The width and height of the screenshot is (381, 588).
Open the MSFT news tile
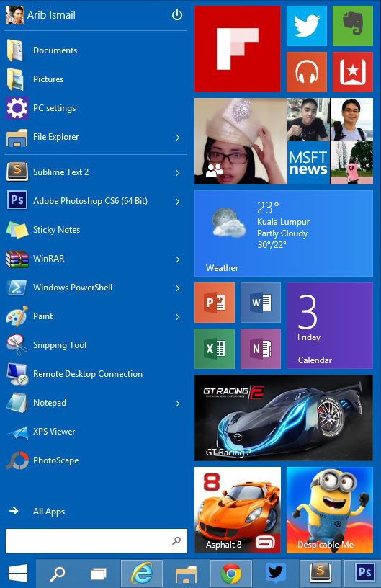coord(308,163)
